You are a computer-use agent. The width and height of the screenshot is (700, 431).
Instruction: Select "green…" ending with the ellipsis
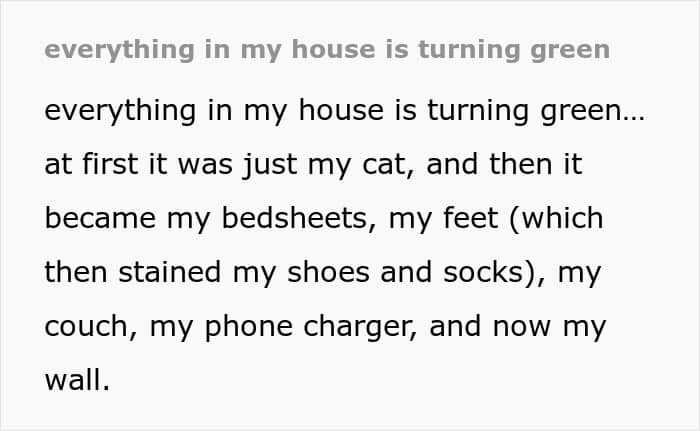click(x=592, y=111)
